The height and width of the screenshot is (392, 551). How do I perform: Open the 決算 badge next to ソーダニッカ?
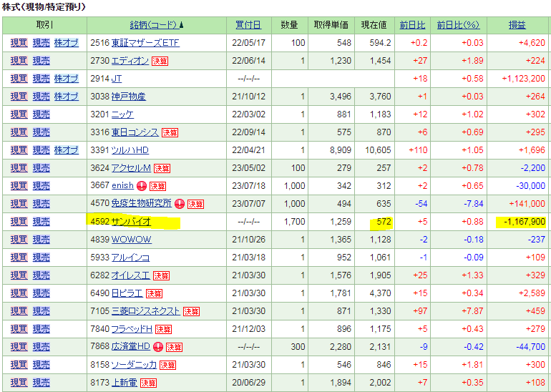pos(167,366)
